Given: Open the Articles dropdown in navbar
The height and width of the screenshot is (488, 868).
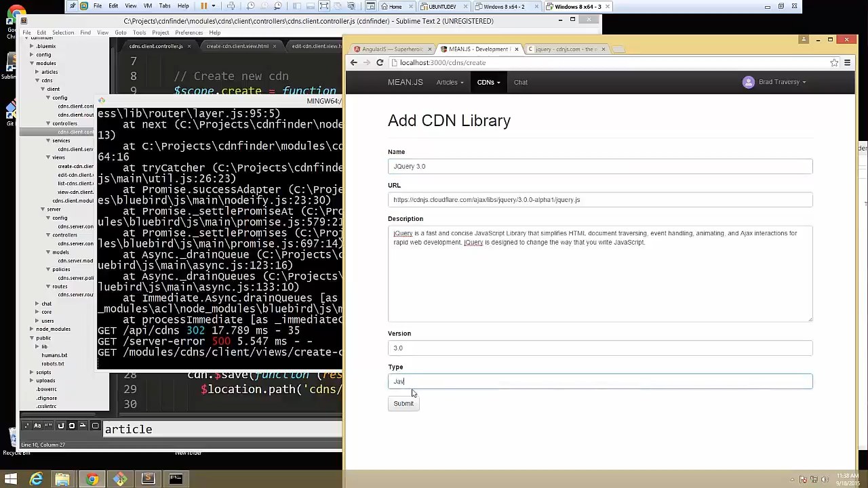Looking at the screenshot, I should [450, 82].
